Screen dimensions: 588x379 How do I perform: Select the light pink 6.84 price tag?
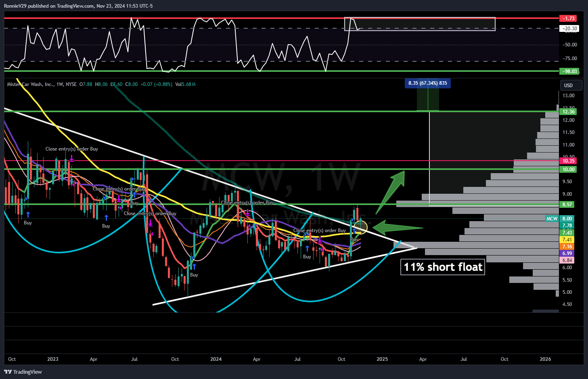coord(567,260)
